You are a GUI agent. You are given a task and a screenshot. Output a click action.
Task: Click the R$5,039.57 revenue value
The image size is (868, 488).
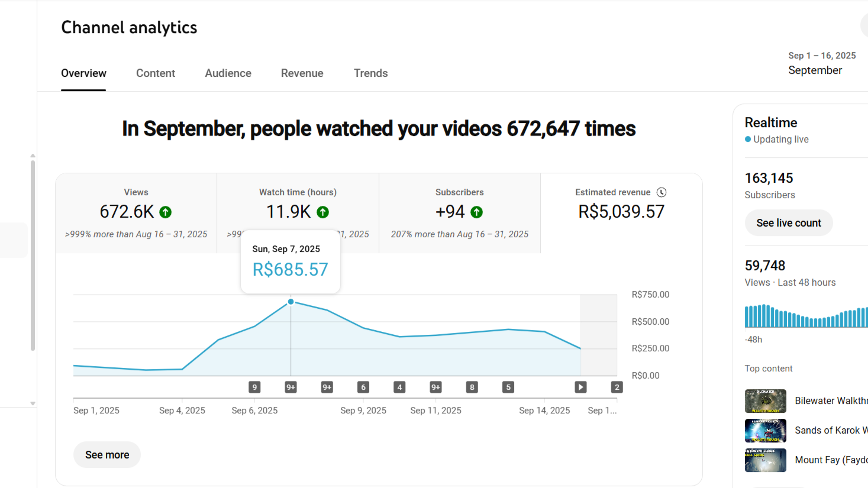click(x=621, y=212)
